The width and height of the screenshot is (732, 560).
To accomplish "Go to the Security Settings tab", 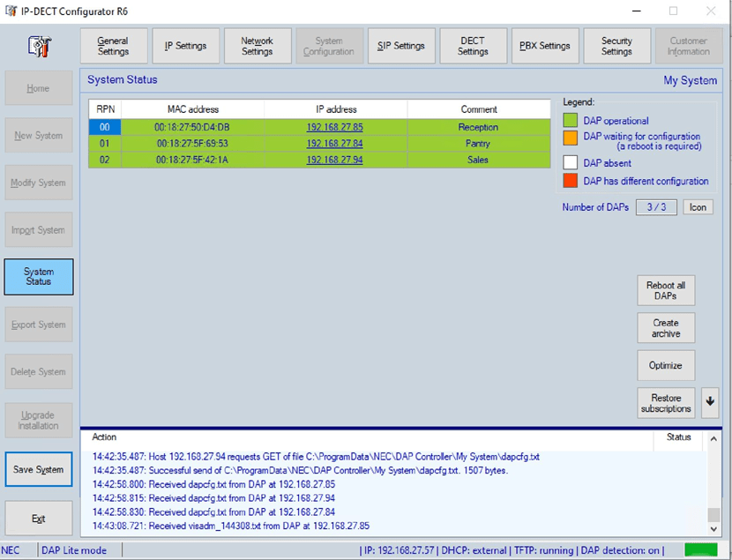I will (616, 46).
